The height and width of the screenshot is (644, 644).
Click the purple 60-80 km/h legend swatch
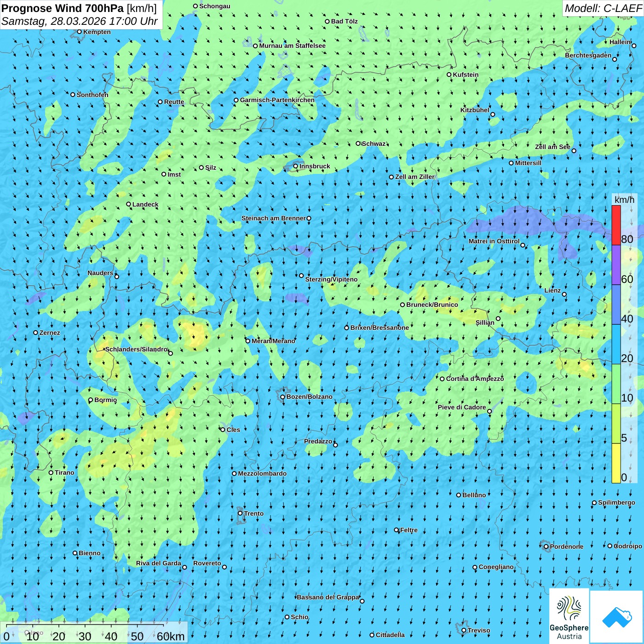[x=616, y=265]
